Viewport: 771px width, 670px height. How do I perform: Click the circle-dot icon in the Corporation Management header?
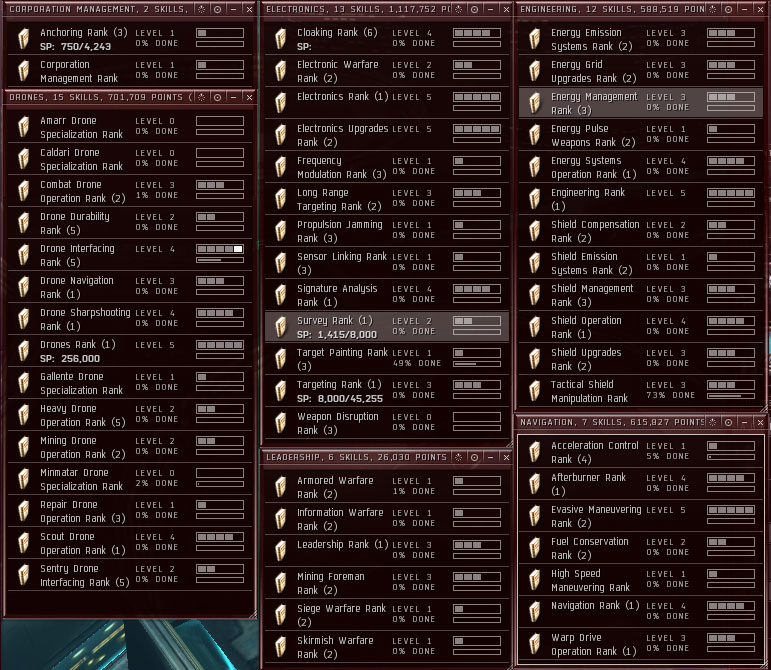point(217,9)
